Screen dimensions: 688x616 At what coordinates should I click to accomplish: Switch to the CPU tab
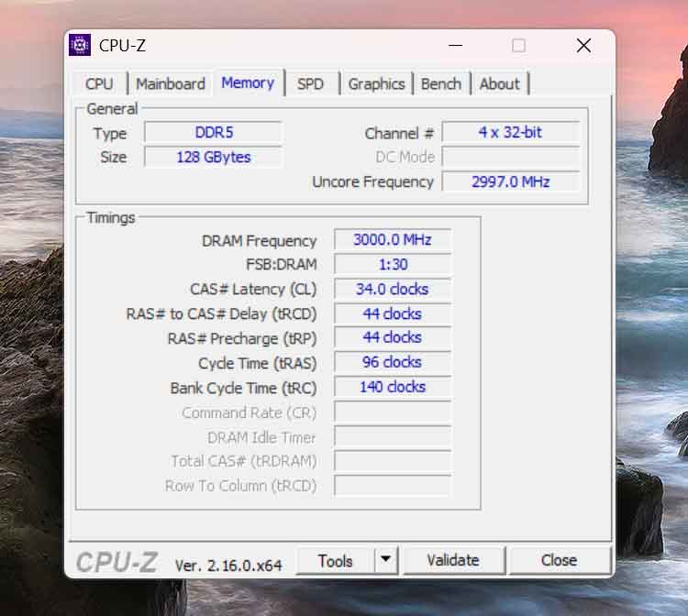99,83
